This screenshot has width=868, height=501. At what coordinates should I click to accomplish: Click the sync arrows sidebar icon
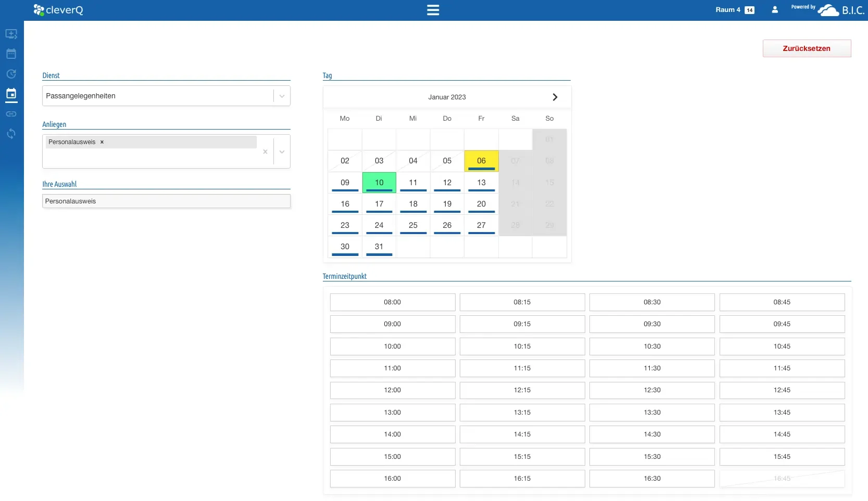pyautogui.click(x=11, y=134)
